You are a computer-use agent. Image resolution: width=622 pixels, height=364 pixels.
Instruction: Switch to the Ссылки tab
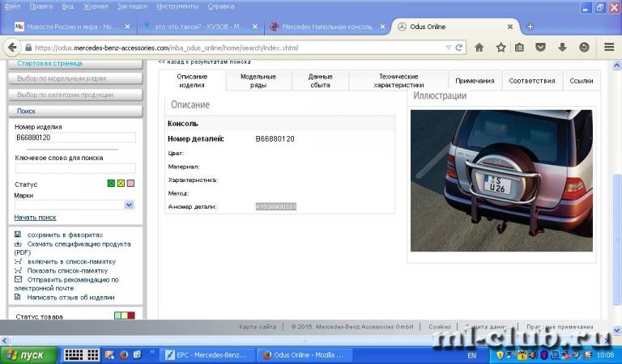click(582, 80)
